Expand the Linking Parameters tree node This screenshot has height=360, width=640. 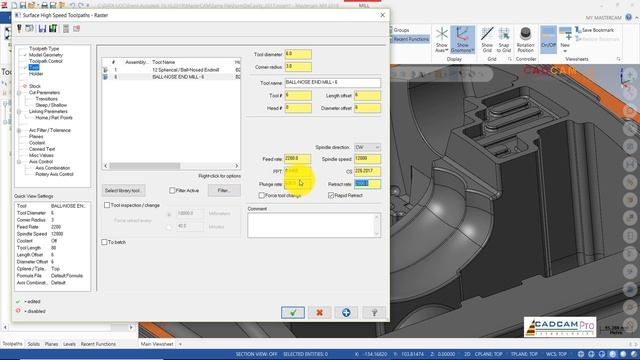pyautogui.click(x=19, y=111)
